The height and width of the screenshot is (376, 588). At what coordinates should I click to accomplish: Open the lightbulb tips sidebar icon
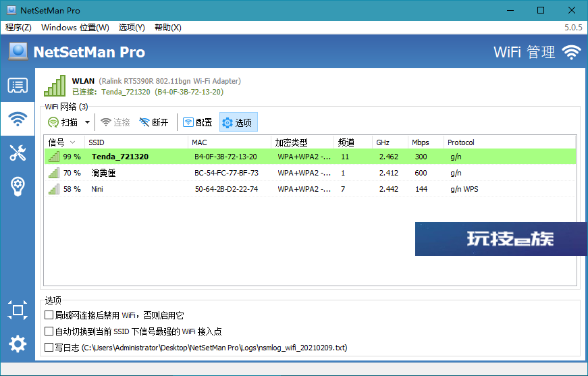point(18,186)
